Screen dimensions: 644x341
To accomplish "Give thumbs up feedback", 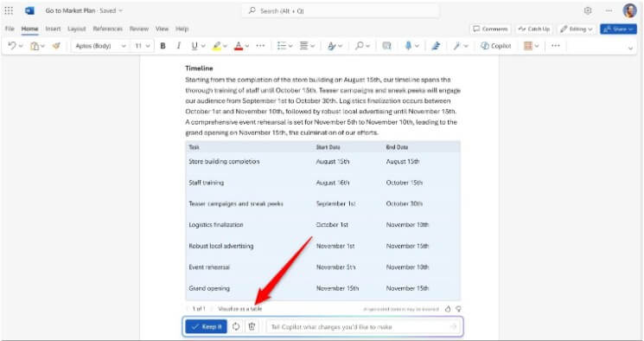I will point(448,309).
